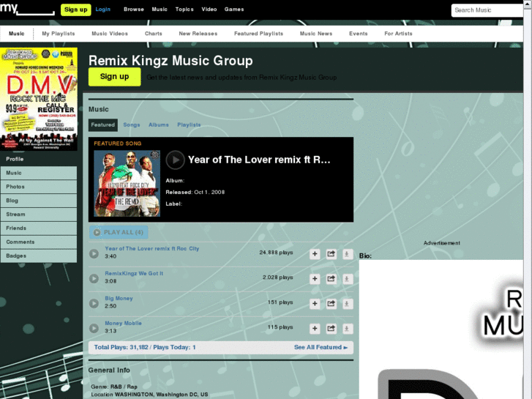Play track Big Money
532x399 pixels.
click(x=94, y=303)
